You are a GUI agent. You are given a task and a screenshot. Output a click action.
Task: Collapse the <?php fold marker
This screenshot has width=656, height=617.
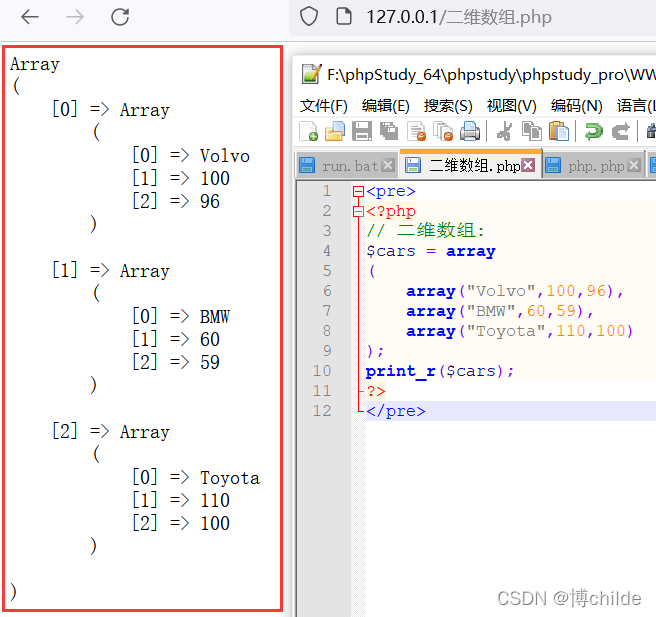click(x=358, y=212)
